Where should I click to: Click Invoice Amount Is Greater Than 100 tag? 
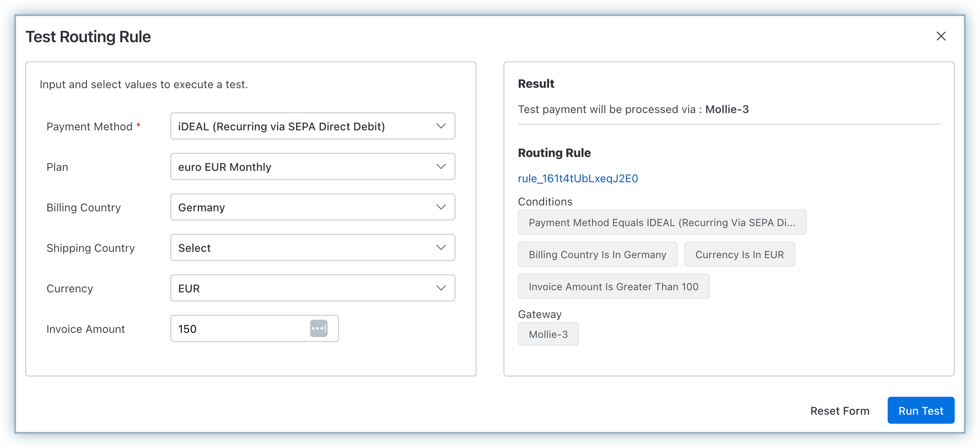pos(613,286)
